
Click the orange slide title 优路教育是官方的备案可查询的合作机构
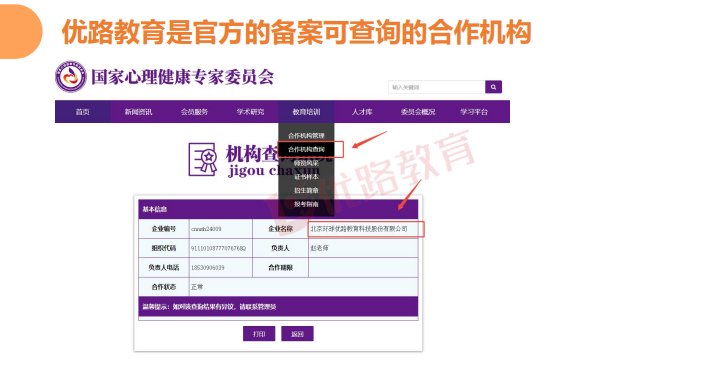point(296,32)
